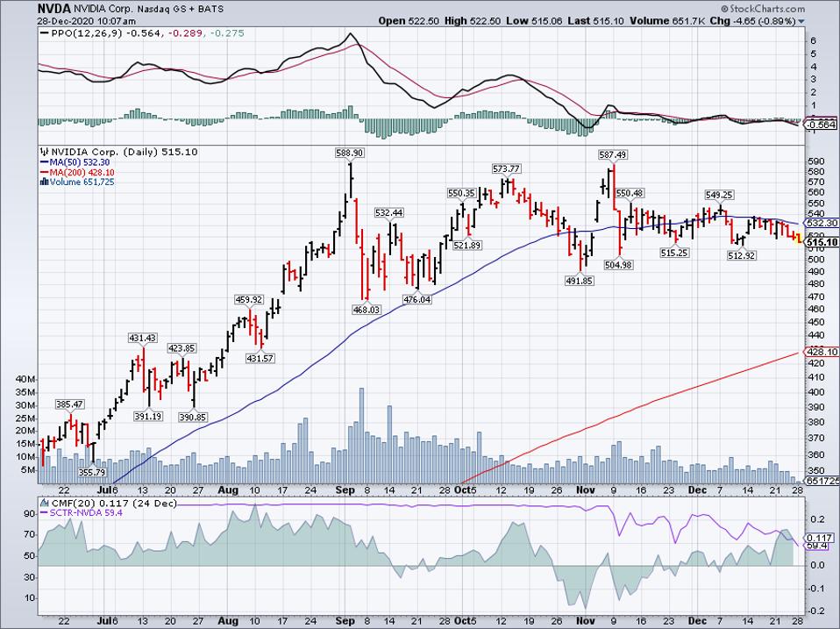Viewport: 840px width, 629px height.
Task: Click the CMF(20) 0.117 (24 Dec) label
Action: (113, 504)
